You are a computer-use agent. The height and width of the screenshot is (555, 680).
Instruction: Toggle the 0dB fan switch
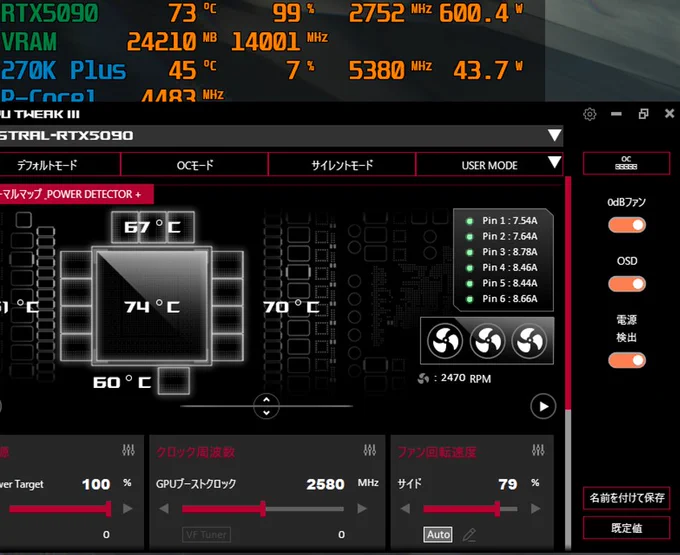[627, 225]
